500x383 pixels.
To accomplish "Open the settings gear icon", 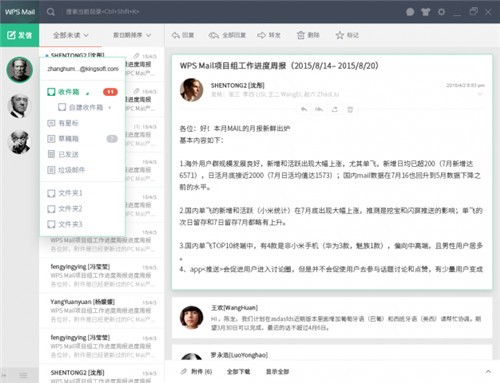I will [441, 12].
